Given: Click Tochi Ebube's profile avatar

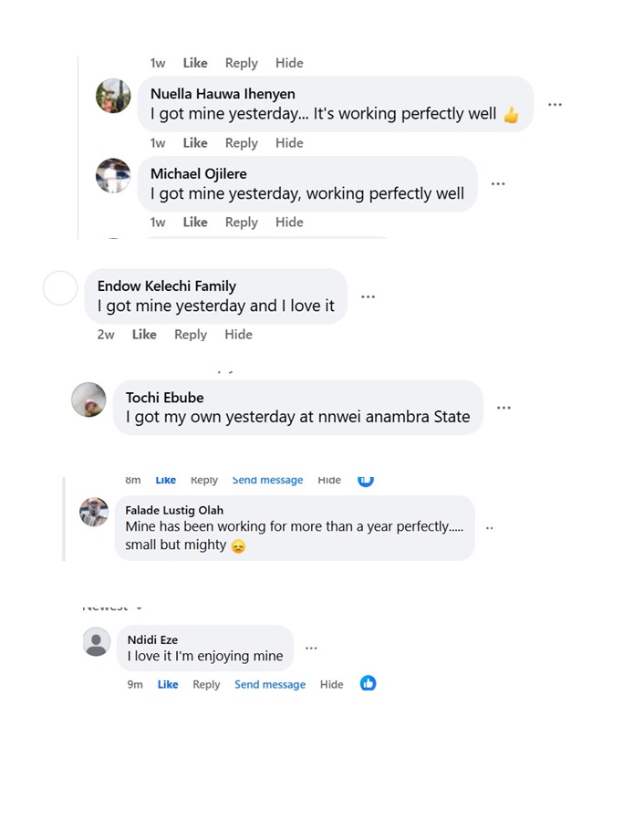Looking at the screenshot, I should click(88, 399).
